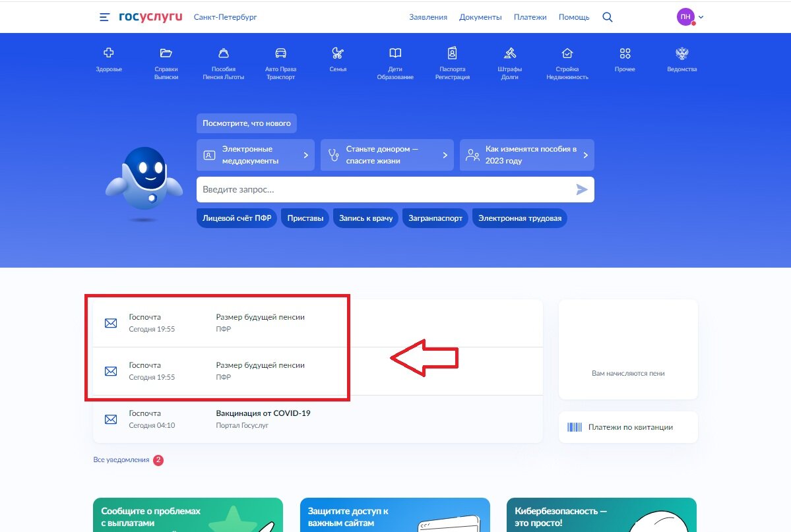Image resolution: width=791 pixels, height=532 pixels.
Task: Open the Прочее grid icon
Action: tap(624, 53)
